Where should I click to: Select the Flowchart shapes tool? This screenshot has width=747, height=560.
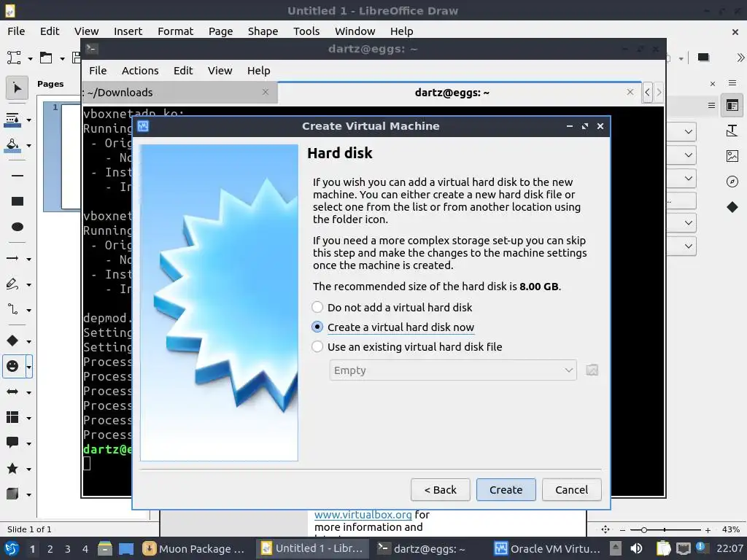13,418
